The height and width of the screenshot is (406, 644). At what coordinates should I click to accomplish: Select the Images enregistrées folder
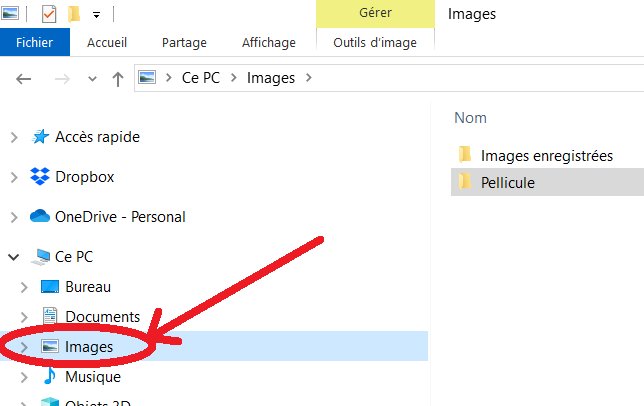click(x=547, y=156)
